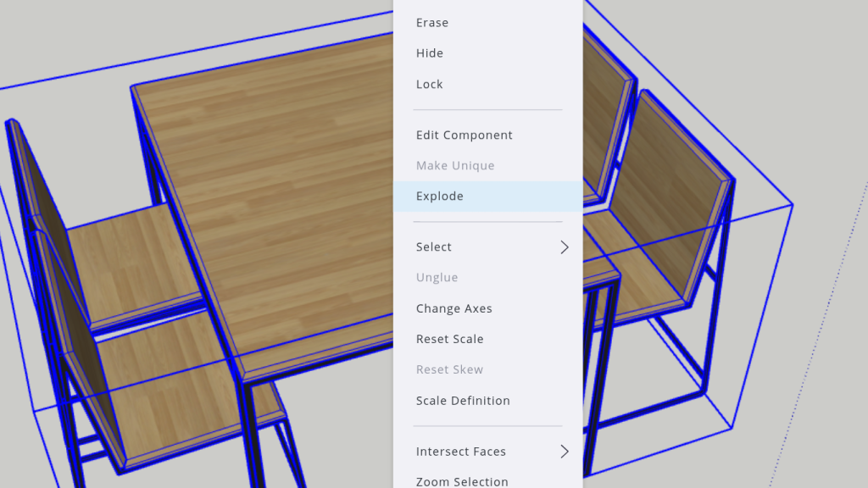Expand the Select submenu arrow

565,247
